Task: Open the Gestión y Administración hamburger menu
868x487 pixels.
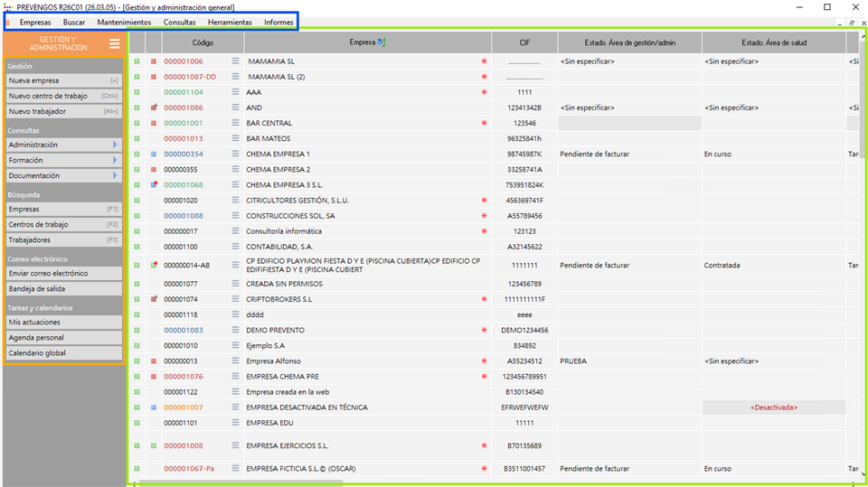Action: (x=114, y=43)
